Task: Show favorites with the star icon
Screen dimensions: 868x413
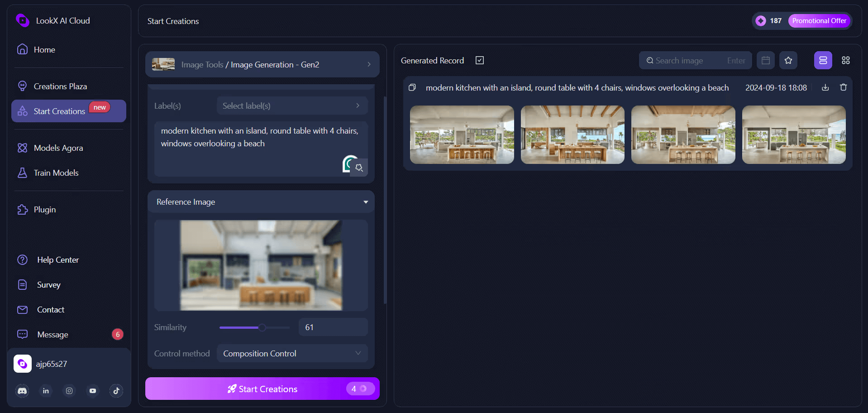Action: 788,60
